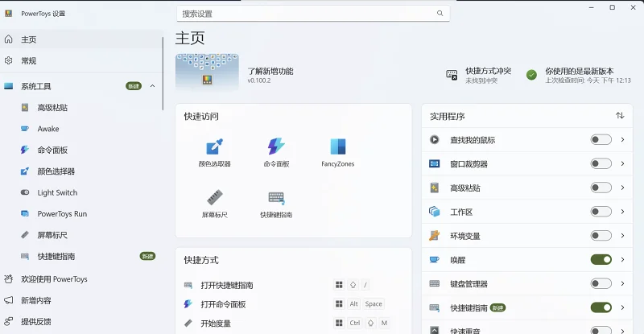The height and width of the screenshot is (334, 644).
Task: Open 高级粘贴 row chevron in utilities
Action: pyautogui.click(x=622, y=188)
